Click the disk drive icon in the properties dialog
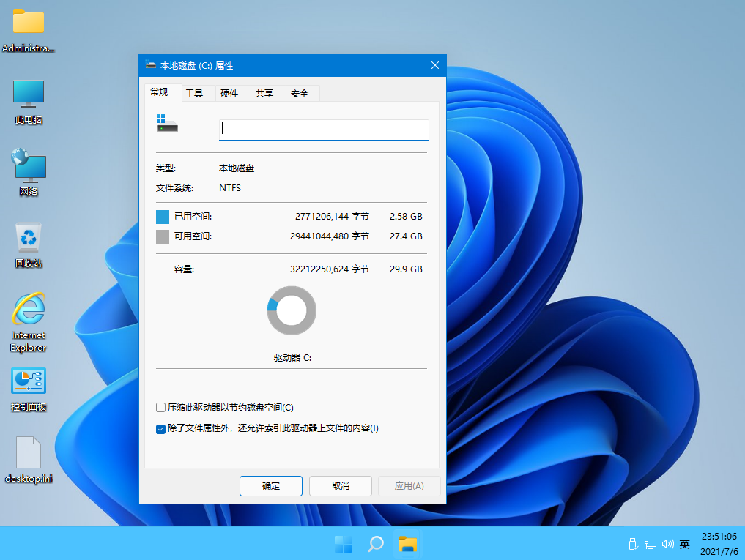This screenshot has height=560, width=745. pyautogui.click(x=166, y=124)
